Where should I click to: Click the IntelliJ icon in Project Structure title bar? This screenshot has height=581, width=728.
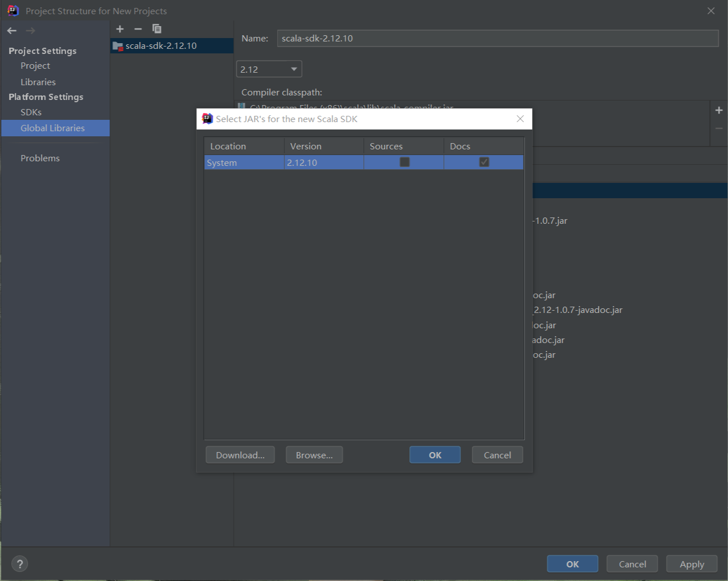(14, 11)
